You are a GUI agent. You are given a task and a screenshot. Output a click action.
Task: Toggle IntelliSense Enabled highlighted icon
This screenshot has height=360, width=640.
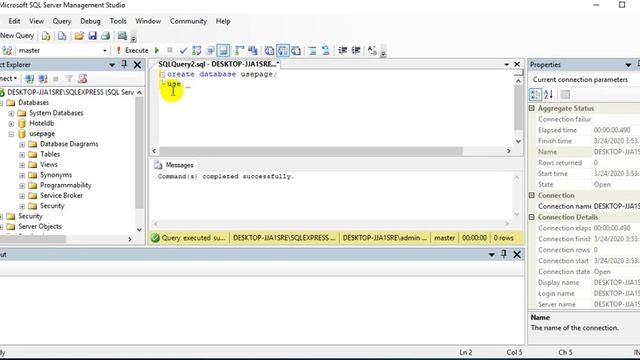pyautogui.click(x=223, y=51)
